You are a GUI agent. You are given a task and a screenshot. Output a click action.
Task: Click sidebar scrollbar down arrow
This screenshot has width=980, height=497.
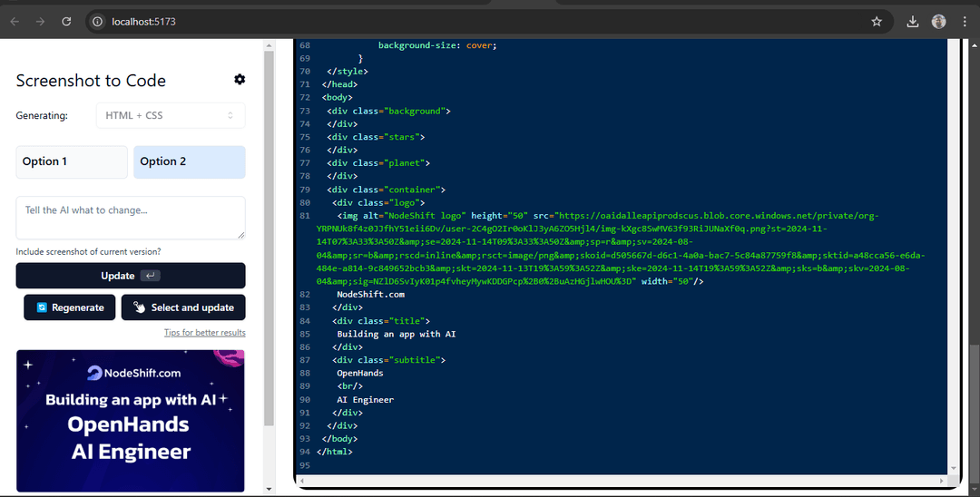269,489
